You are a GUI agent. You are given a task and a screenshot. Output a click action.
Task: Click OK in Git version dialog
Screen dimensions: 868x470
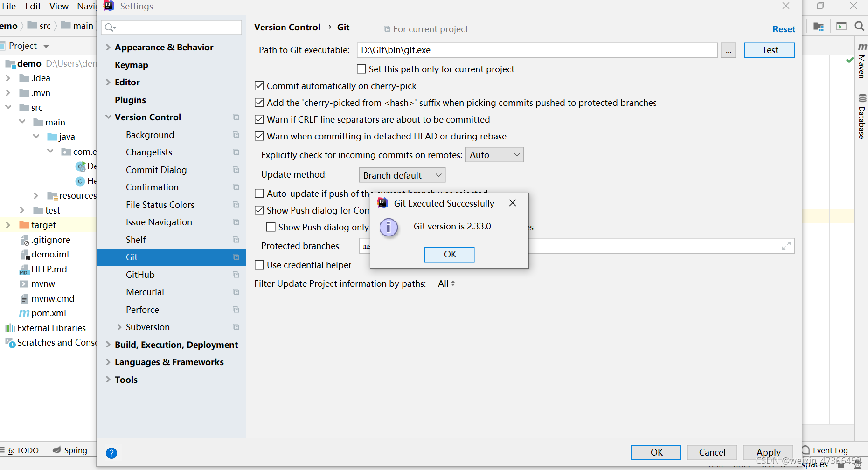point(450,254)
